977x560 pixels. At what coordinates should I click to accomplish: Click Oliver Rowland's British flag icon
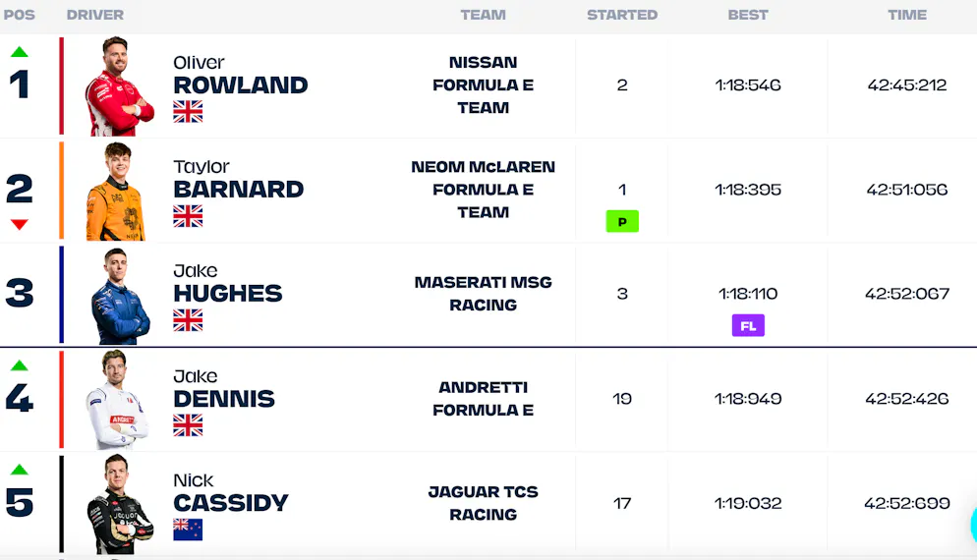[x=188, y=112]
